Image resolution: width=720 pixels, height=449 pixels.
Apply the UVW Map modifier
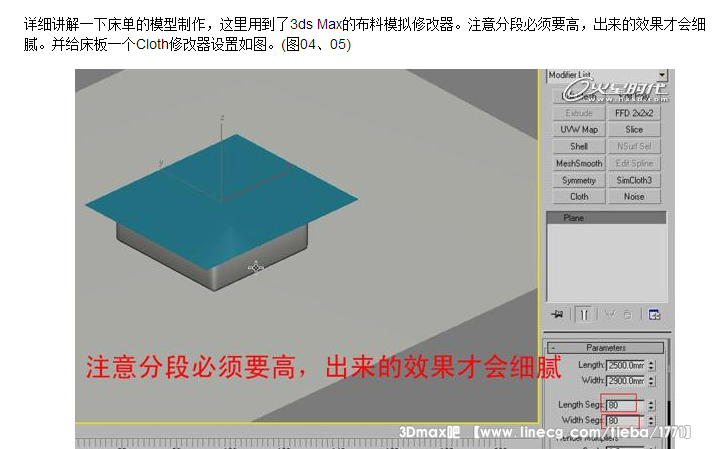tap(579, 129)
